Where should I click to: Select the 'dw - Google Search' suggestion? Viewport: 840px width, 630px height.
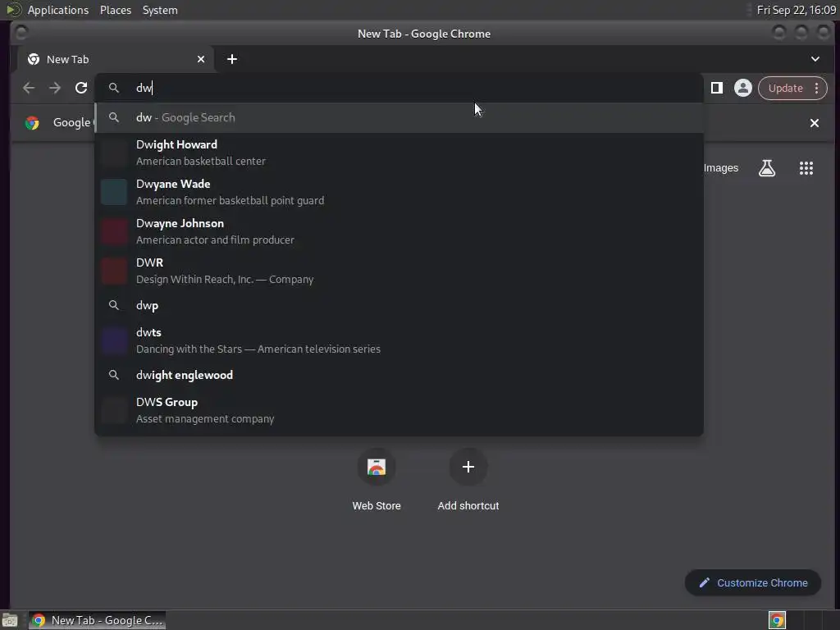click(399, 117)
